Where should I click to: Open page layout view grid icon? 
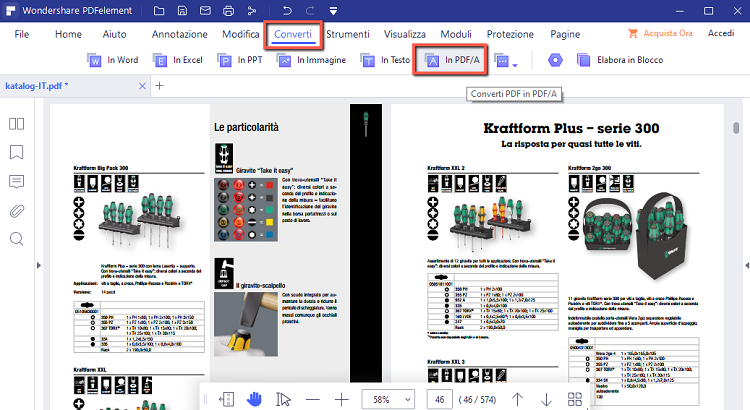[575, 399]
